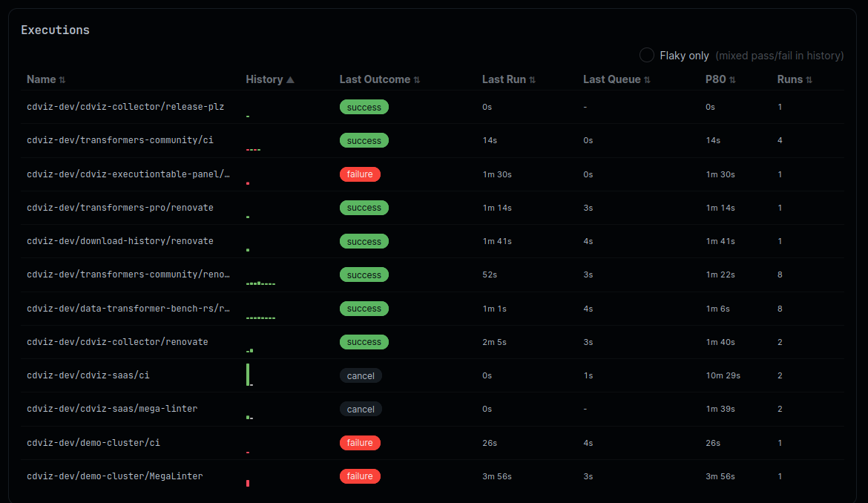Click P80 column header label
This screenshot has width=868, height=503.
click(716, 79)
